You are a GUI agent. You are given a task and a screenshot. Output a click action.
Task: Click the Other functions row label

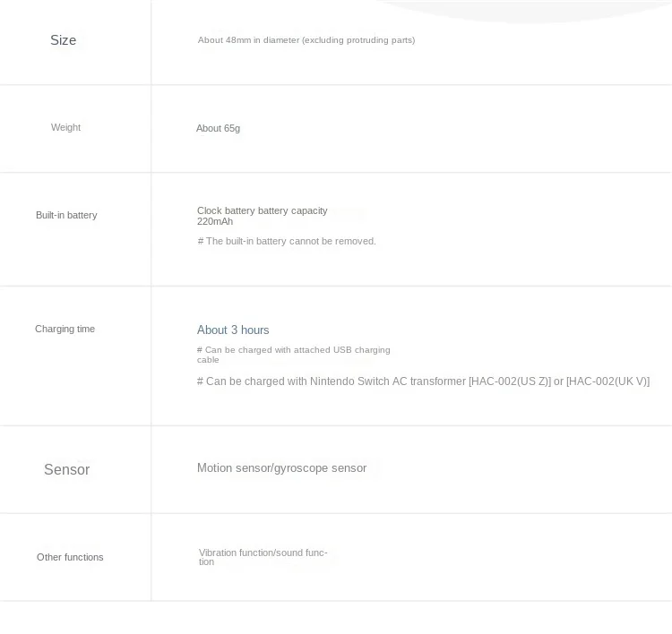pyautogui.click(x=70, y=558)
